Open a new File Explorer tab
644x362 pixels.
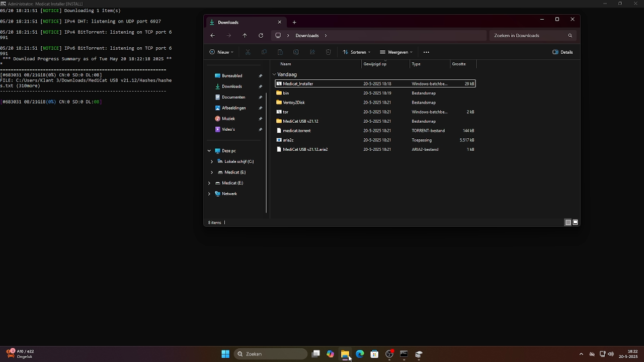294,22
